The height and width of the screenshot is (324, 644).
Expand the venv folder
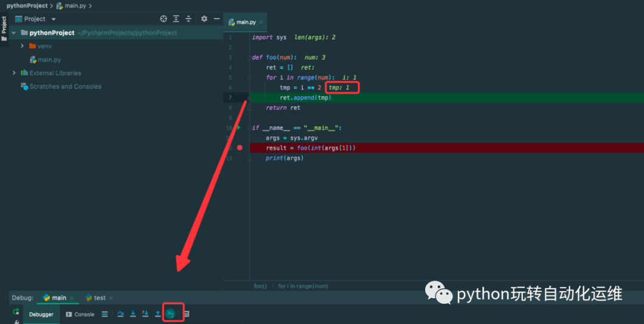tap(22, 46)
